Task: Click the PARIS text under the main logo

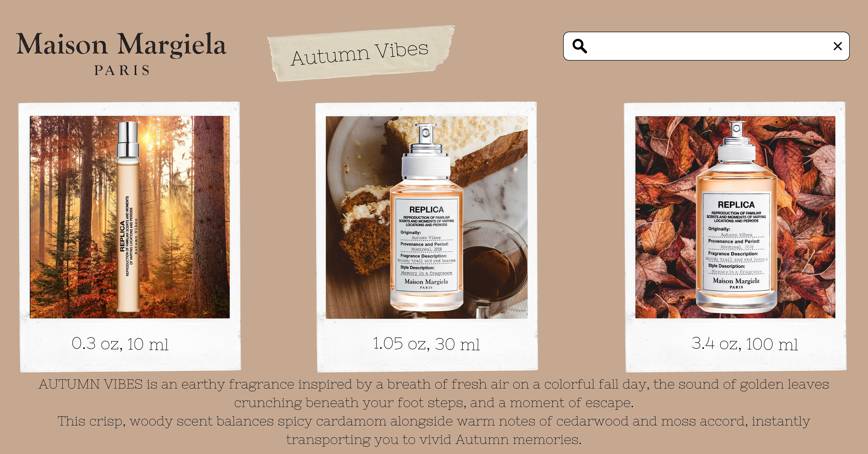Action: click(x=122, y=70)
